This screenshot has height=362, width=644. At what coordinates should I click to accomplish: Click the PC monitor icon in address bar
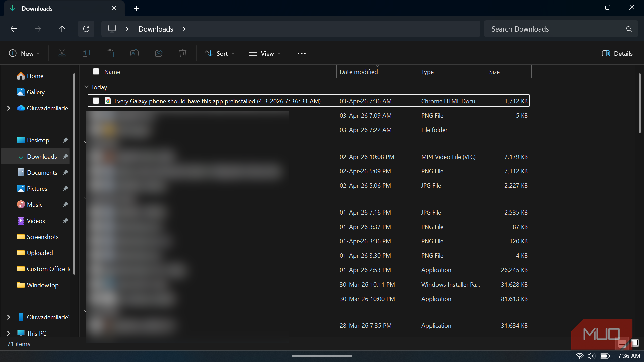click(112, 29)
